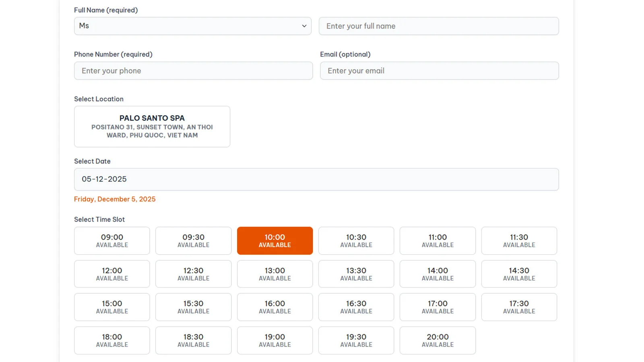Click the Friday, December 5, 2025 date label
644x362 pixels.
(115, 199)
